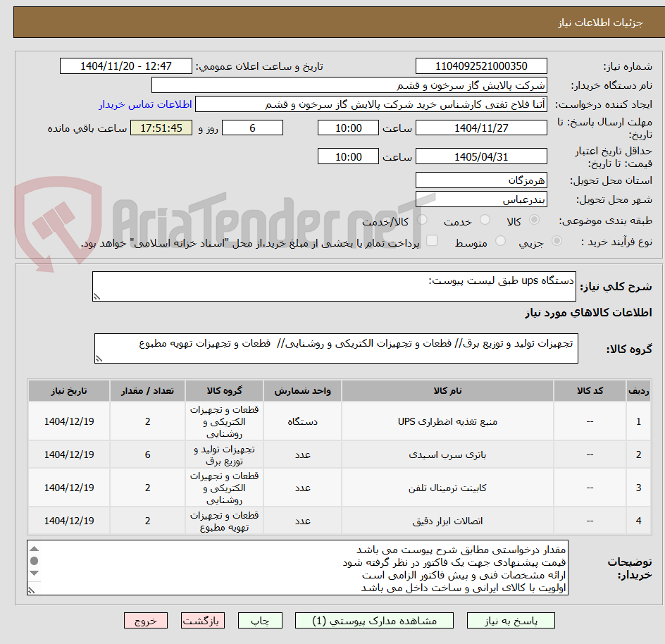Click resize handle of شرح کلی نیاز box
The width and height of the screenshot is (665, 644).
coord(97,297)
